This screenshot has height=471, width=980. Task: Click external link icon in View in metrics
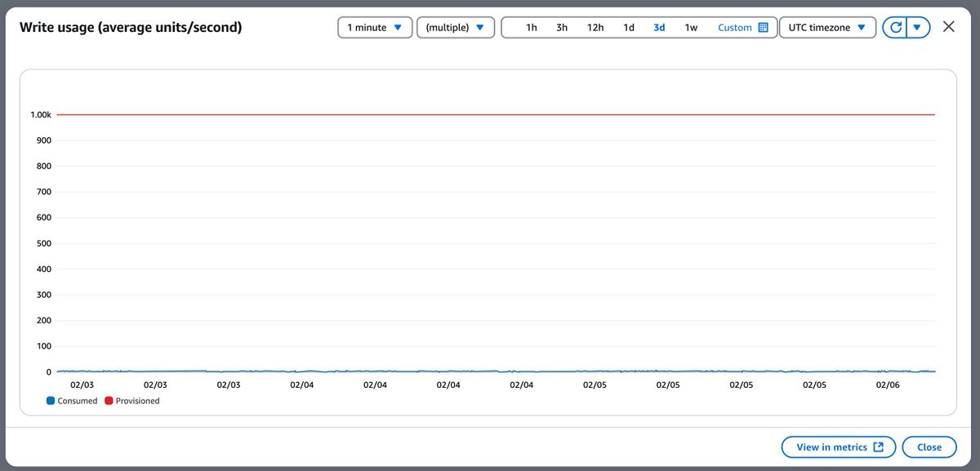coord(879,447)
